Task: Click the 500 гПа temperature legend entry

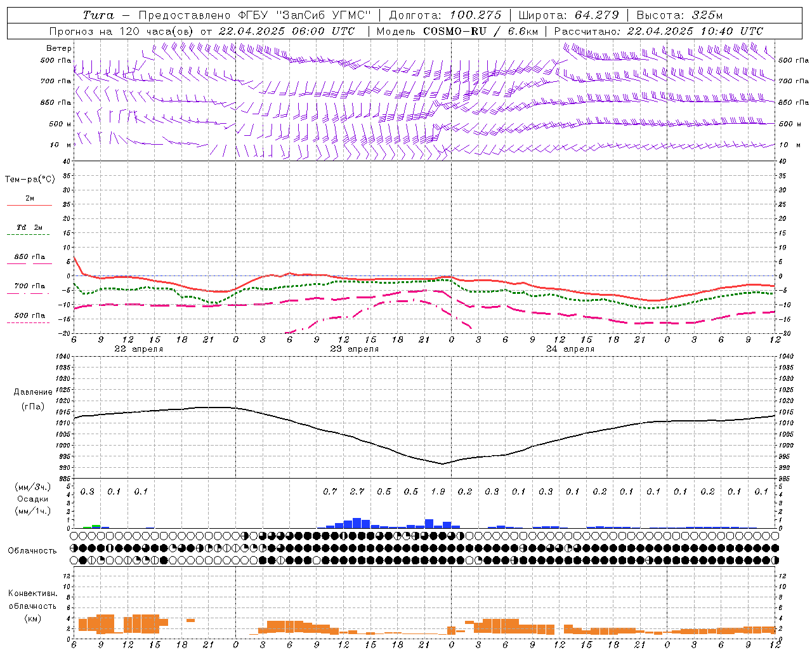Action: (30, 315)
